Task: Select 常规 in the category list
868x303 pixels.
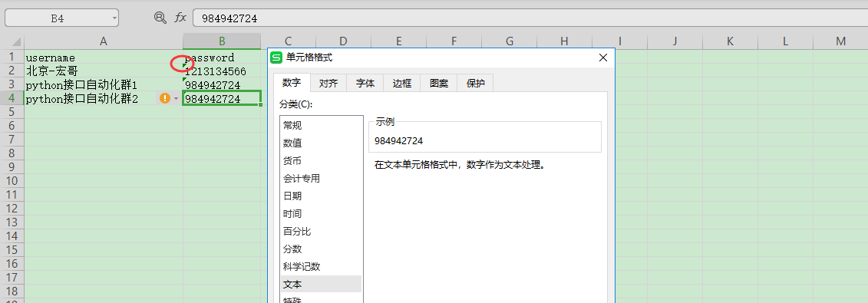Action: (x=321, y=126)
